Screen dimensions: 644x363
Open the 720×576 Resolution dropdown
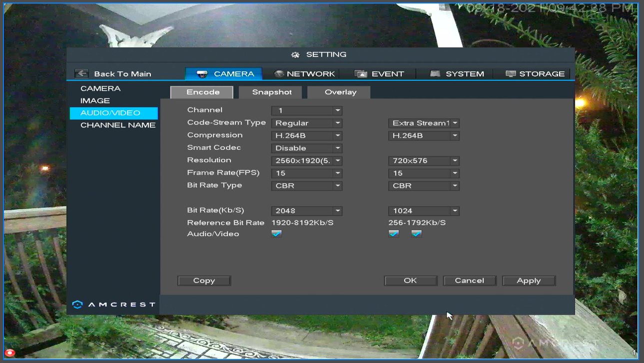tap(424, 161)
